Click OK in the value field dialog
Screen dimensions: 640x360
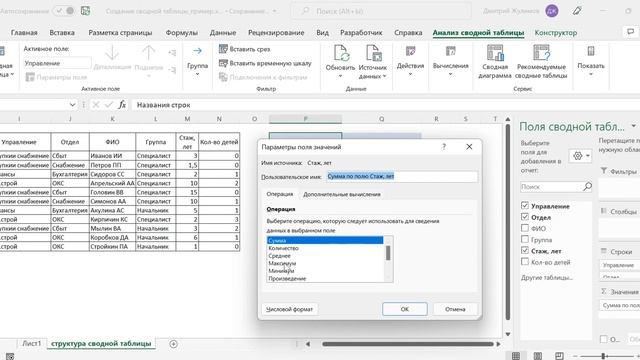[404, 309]
